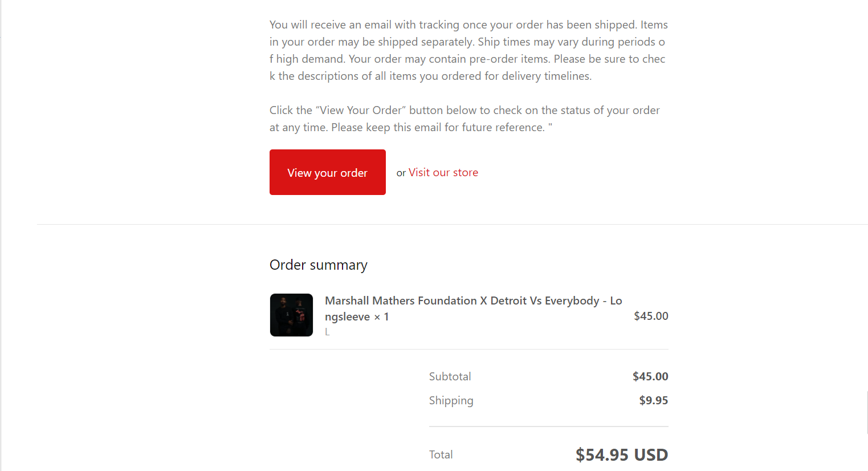Click the × 1 quantity text

(x=381, y=317)
